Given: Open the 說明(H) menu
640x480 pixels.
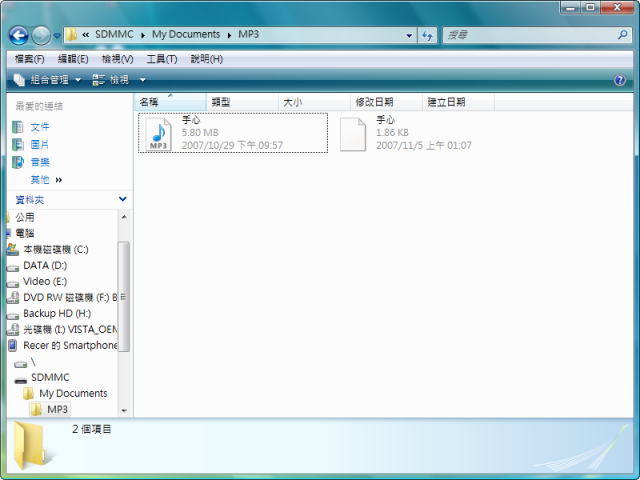Looking at the screenshot, I should [x=207, y=59].
